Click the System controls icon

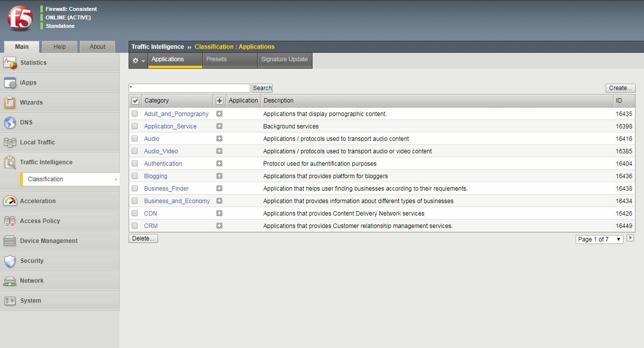10,301
